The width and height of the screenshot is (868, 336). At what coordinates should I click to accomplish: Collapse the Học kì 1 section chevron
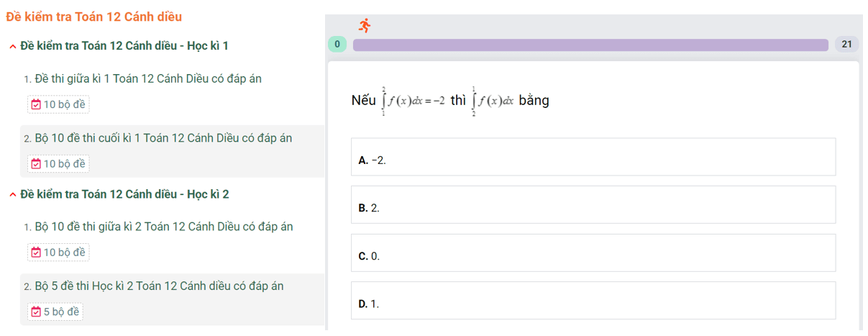click(x=13, y=47)
